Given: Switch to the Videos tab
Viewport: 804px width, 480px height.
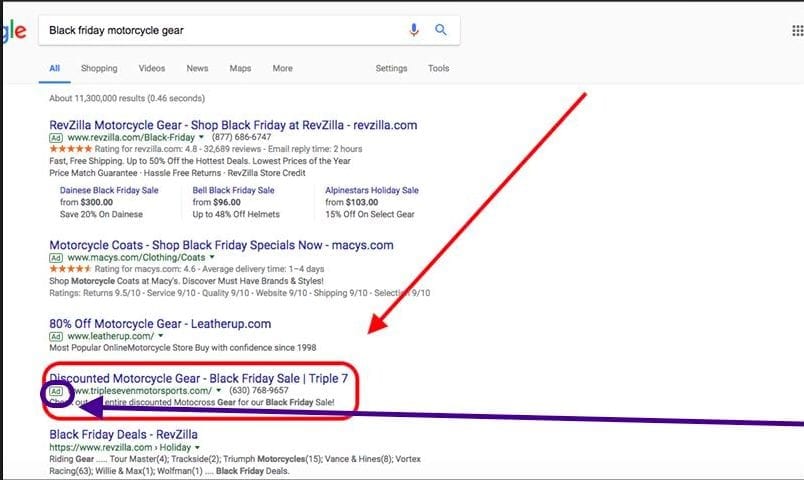Looking at the screenshot, I should (152, 68).
